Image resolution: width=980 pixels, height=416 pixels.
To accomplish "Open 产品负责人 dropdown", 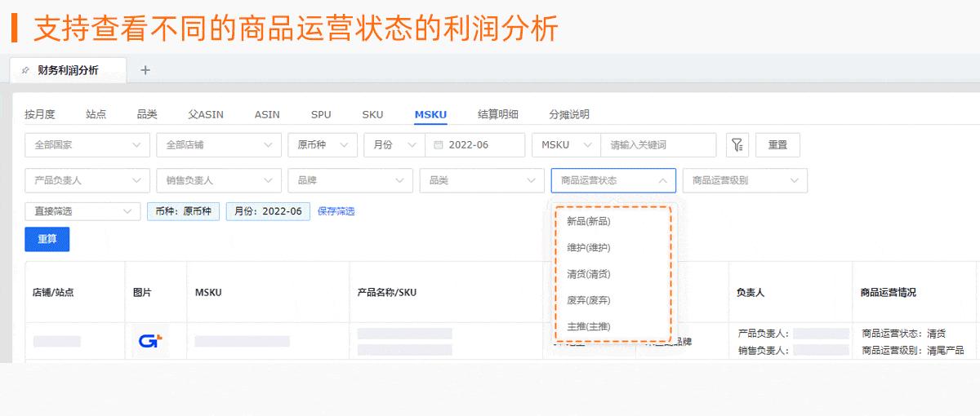I will (x=87, y=180).
